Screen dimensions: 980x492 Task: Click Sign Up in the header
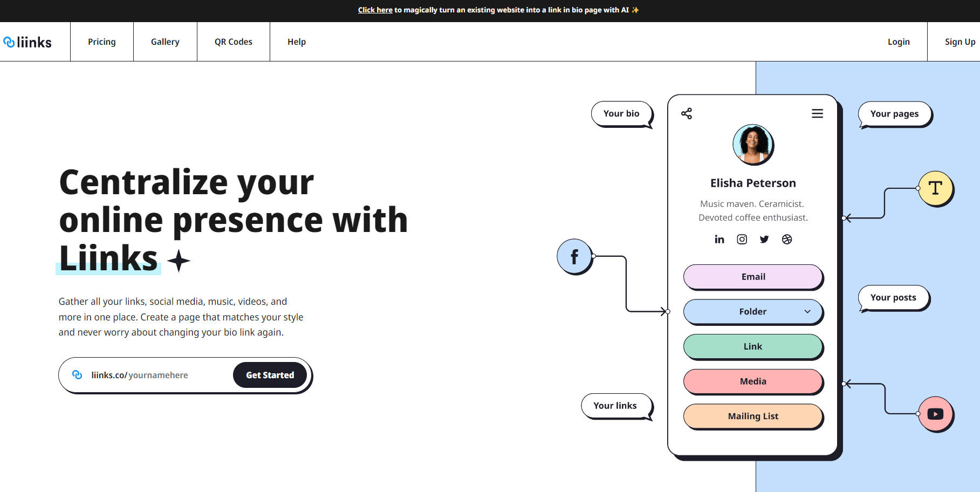960,42
